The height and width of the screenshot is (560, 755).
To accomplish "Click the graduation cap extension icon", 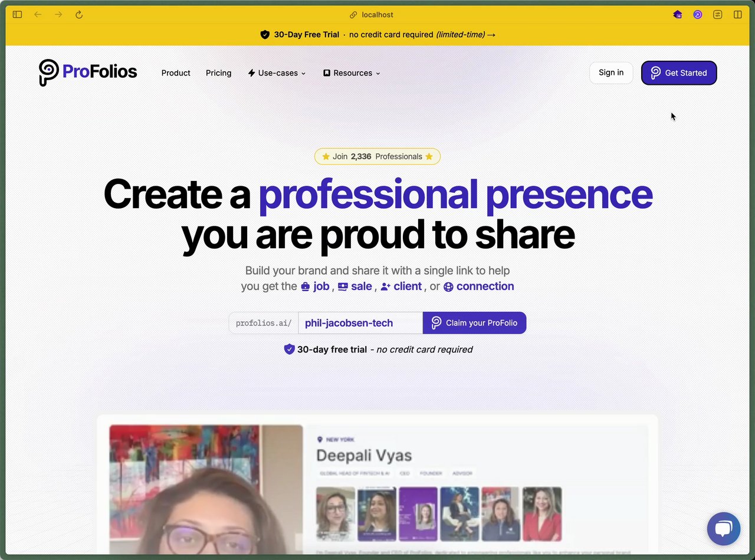I will click(x=678, y=15).
